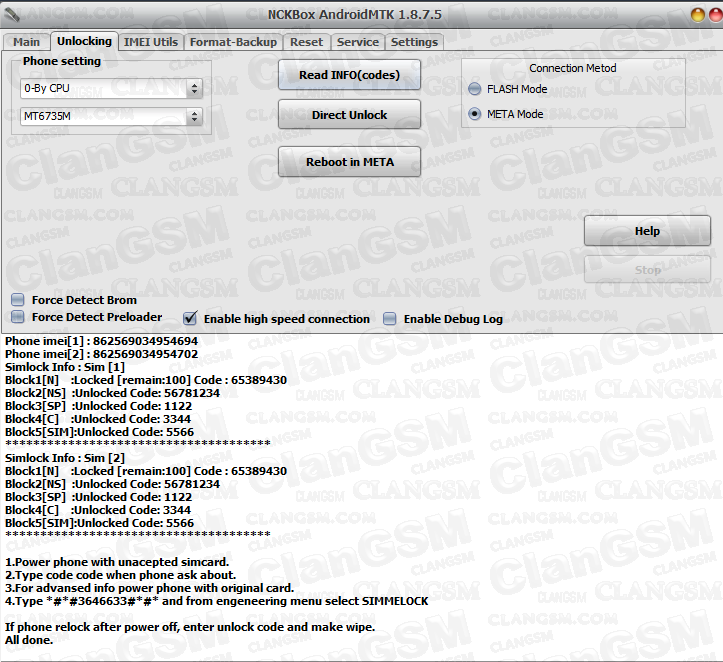This screenshot has width=723, height=662.
Task: Enable Force Detect Preloader checkbox
Action: tap(18, 317)
